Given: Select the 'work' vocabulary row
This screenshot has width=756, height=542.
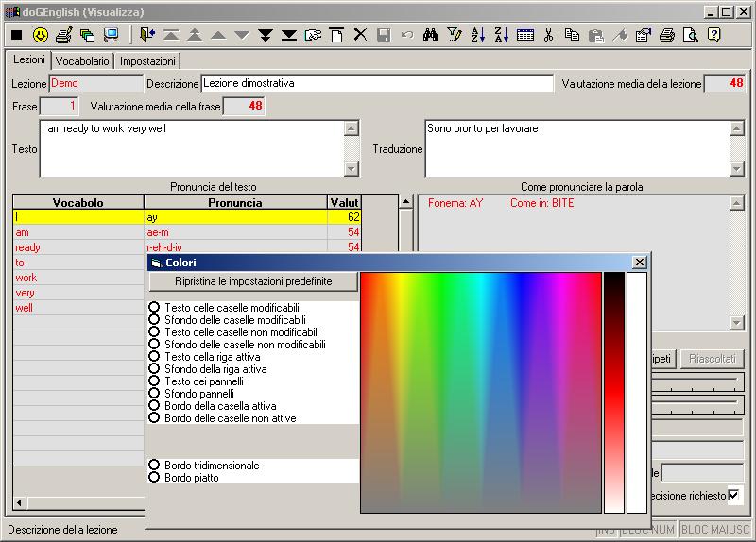Looking at the screenshot, I should point(79,278).
